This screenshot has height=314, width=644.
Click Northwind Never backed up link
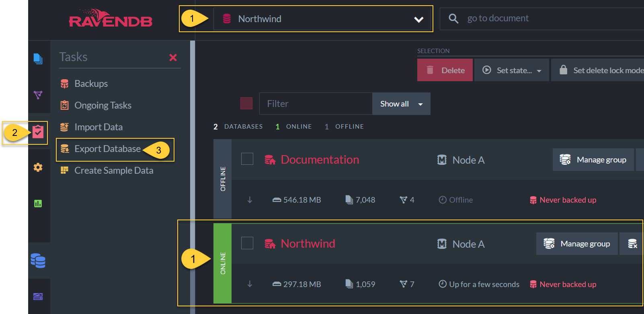click(x=563, y=284)
